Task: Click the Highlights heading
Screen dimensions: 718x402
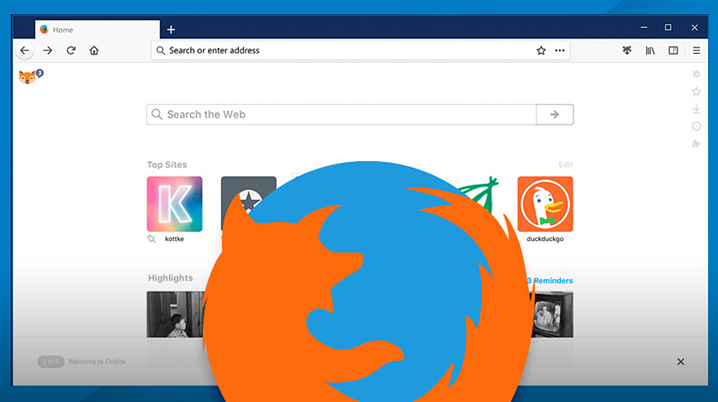Action: [170, 278]
